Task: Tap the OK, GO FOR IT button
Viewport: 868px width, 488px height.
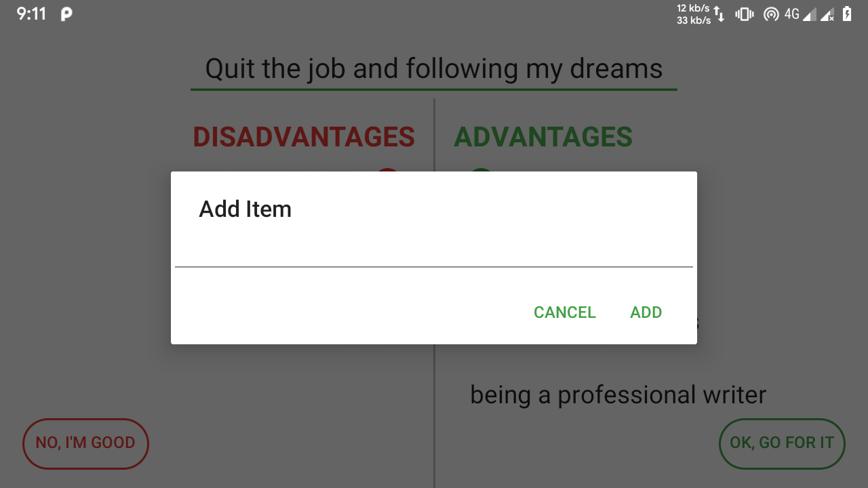Action: pyautogui.click(x=782, y=443)
